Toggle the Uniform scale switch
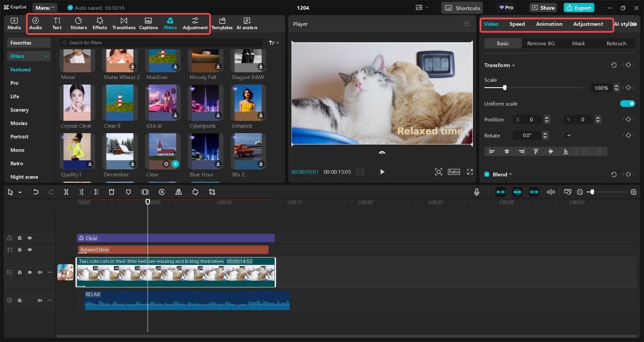The height and width of the screenshot is (342, 644). [x=627, y=104]
